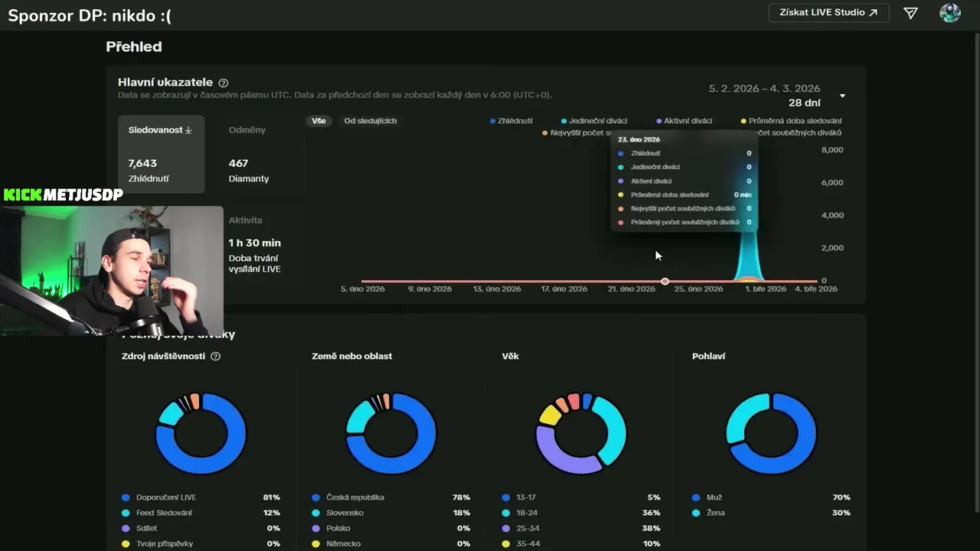Toggle 'Průměrná doba sledování' legend series
This screenshot has height=551, width=980.
792,121
